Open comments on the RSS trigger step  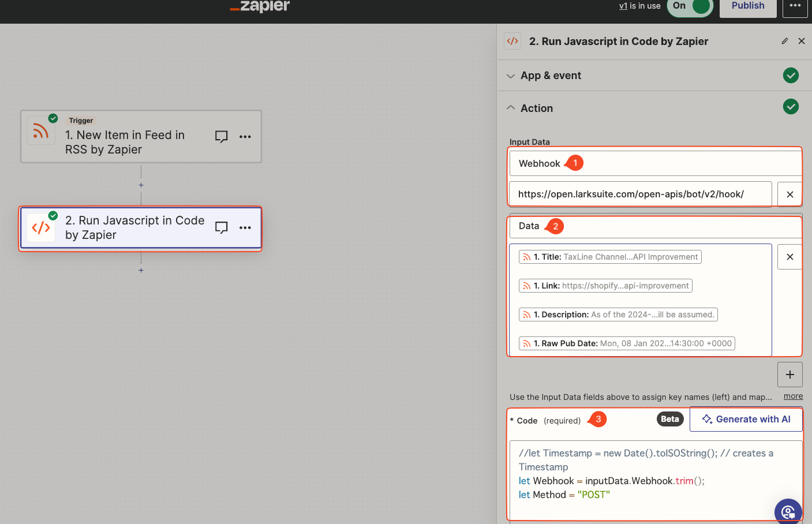click(x=221, y=137)
